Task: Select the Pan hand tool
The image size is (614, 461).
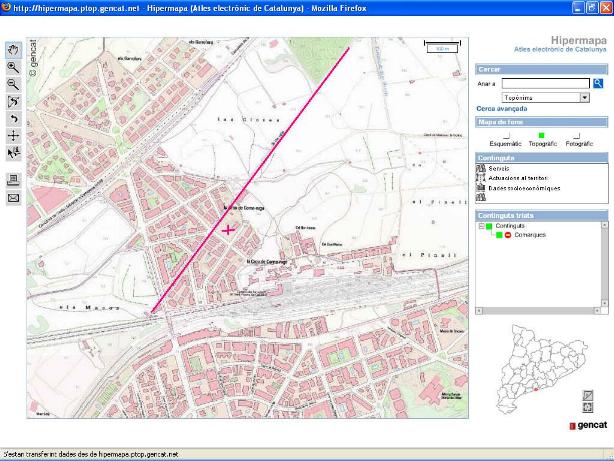Action: pos(13,49)
